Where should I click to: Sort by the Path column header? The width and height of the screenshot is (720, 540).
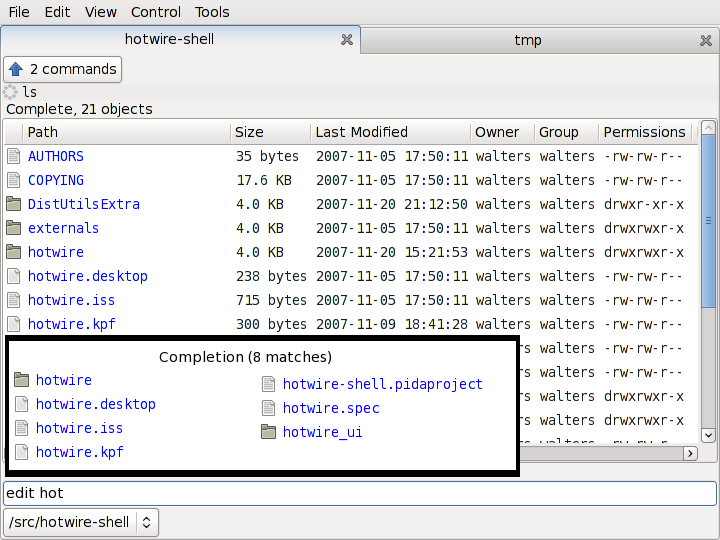[126, 132]
